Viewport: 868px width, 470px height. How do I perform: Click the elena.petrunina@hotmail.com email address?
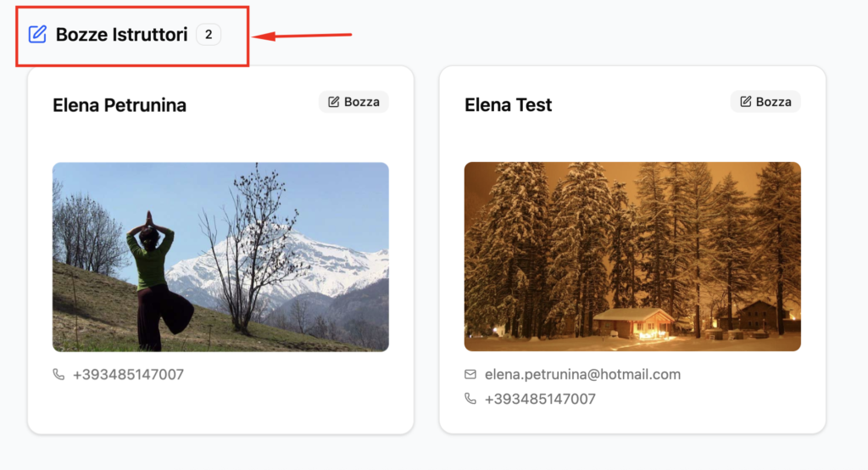point(582,374)
